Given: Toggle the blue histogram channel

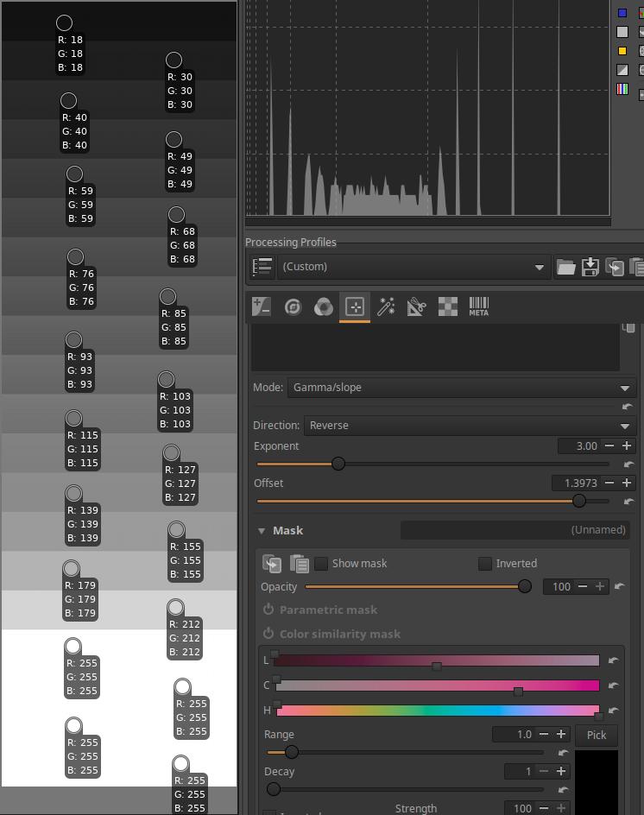Looking at the screenshot, I should 622,13.
